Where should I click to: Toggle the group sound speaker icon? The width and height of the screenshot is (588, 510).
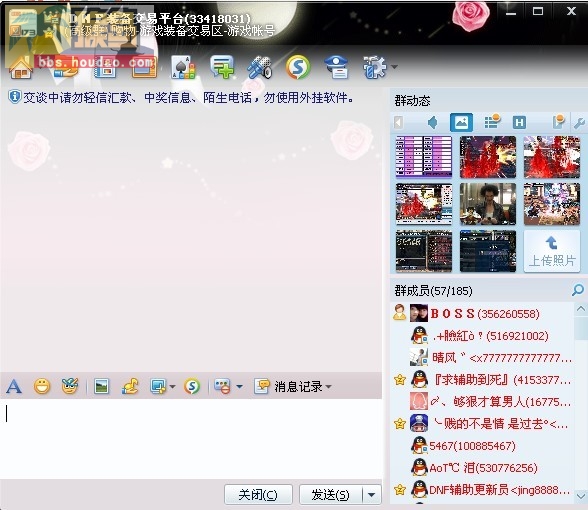[x=432, y=122]
